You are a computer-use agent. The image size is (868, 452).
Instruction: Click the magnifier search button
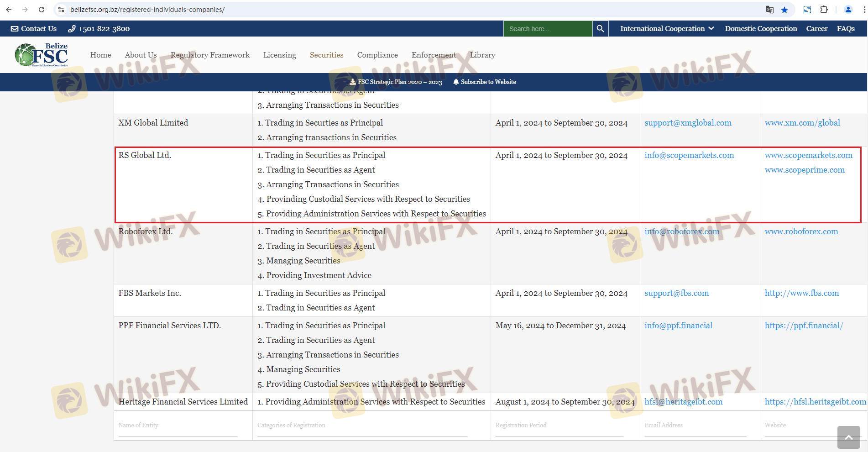coord(600,29)
